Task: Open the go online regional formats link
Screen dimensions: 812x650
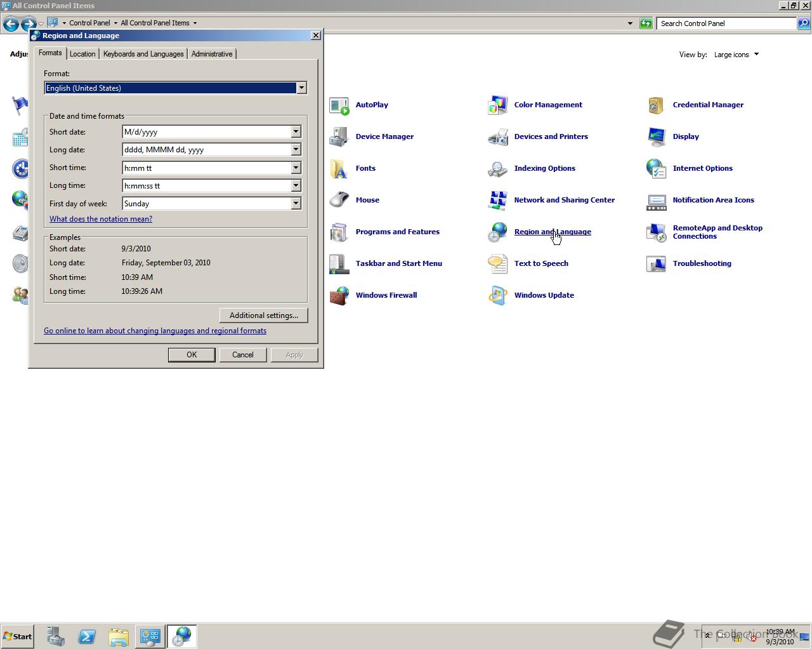Action: [155, 331]
